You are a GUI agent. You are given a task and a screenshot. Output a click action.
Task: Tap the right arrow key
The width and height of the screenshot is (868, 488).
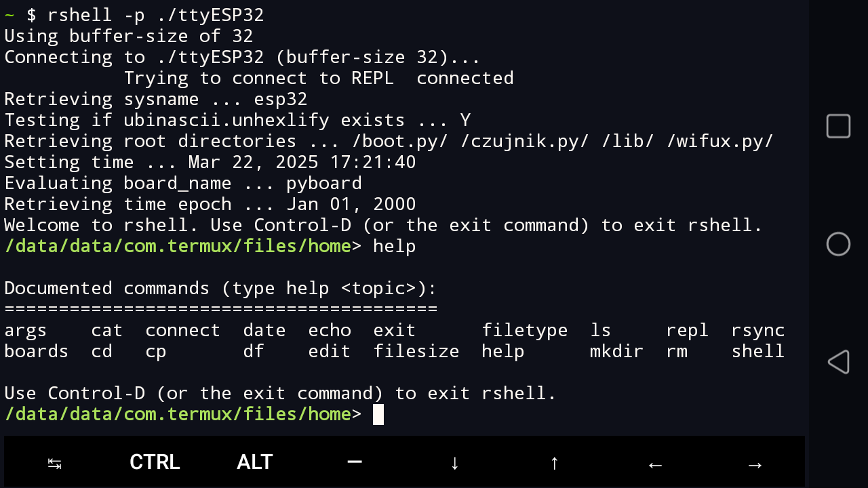pos(755,464)
